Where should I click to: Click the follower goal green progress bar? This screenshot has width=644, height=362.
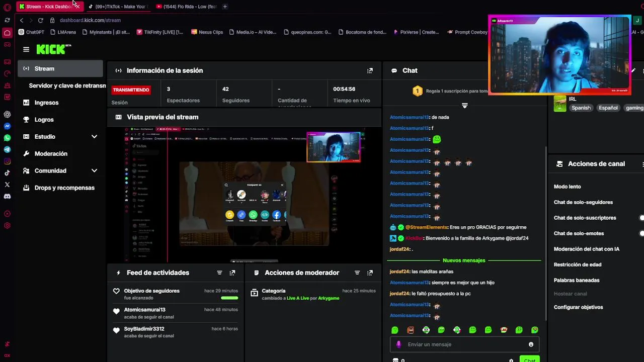229,298
